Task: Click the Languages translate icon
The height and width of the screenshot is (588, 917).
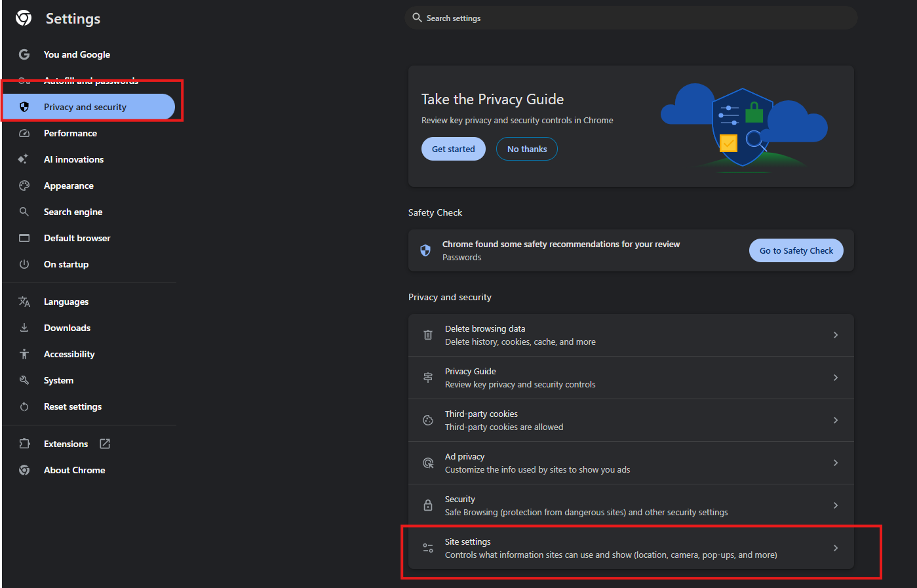Action: pos(24,302)
